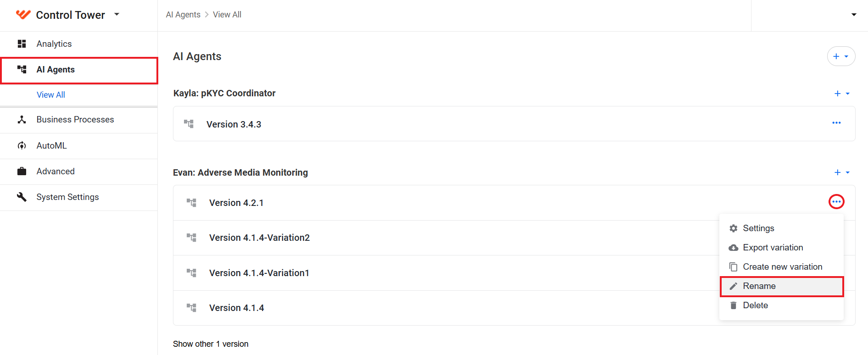Open the Analytics dashboard icon
868x355 pixels.
pos(22,44)
